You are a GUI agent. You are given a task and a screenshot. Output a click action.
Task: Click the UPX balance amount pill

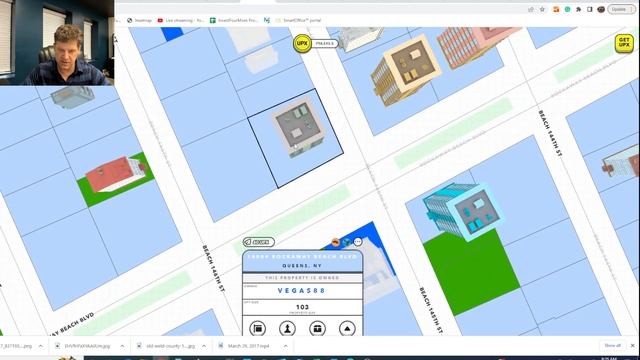click(x=325, y=43)
